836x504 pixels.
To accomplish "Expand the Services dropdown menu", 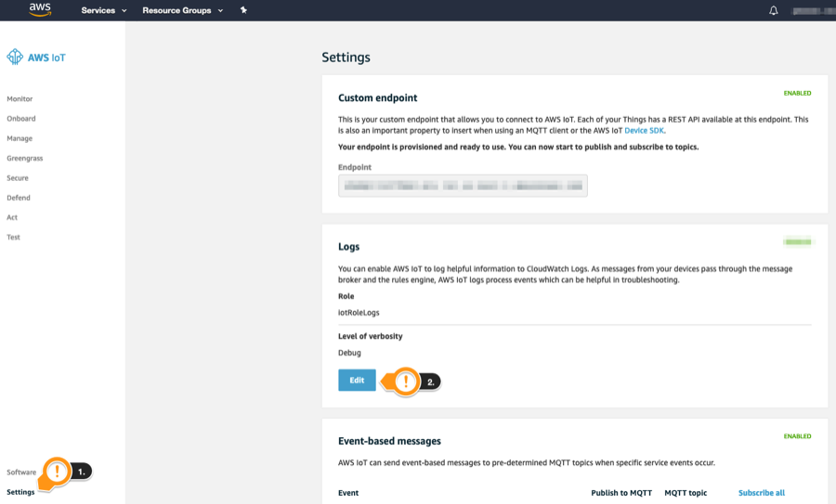I will 104,10.
